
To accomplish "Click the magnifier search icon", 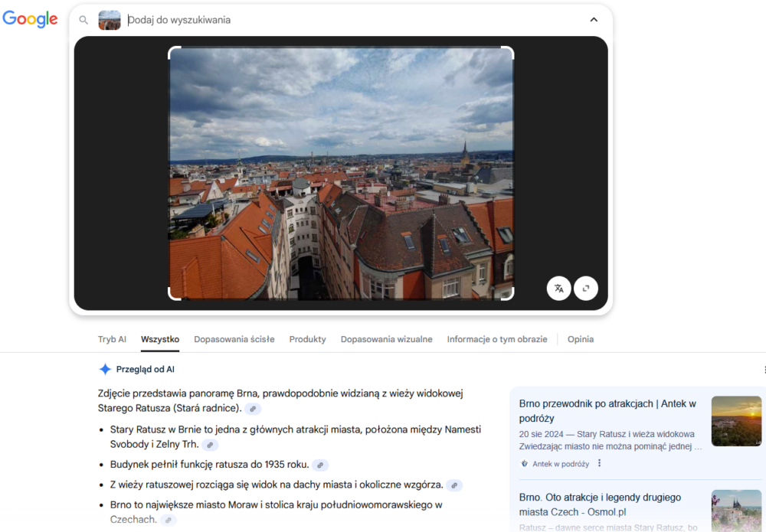I will click(x=84, y=20).
